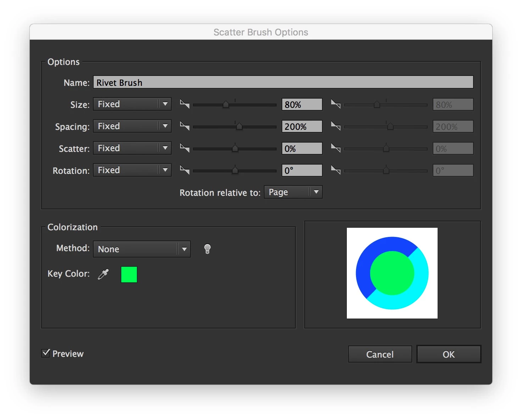Click the disabled Rotation maximum slider handle
Image resolution: width=522 pixels, height=420 pixels.
tap(386, 170)
